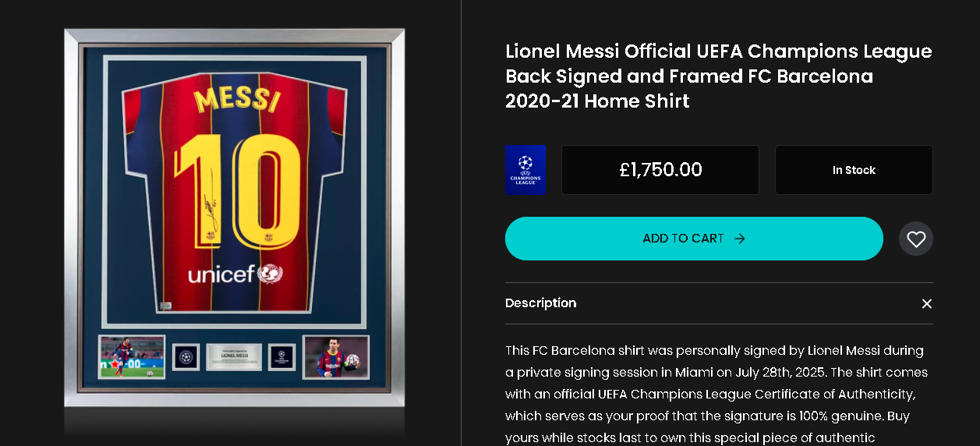Click the arrow icon inside Add to Cart
The width and height of the screenshot is (980, 446).
pyautogui.click(x=740, y=239)
